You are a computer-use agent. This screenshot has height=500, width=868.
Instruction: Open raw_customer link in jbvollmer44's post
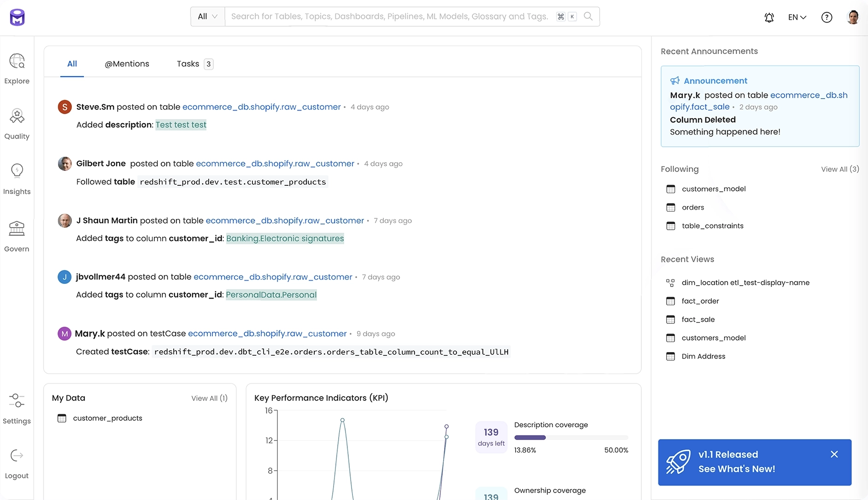click(x=273, y=277)
